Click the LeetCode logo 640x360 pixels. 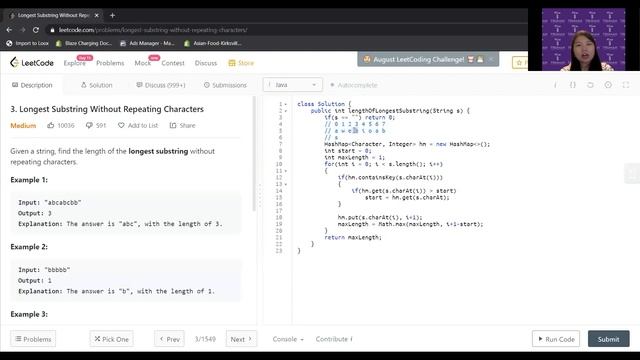pyautogui.click(x=32, y=62)
